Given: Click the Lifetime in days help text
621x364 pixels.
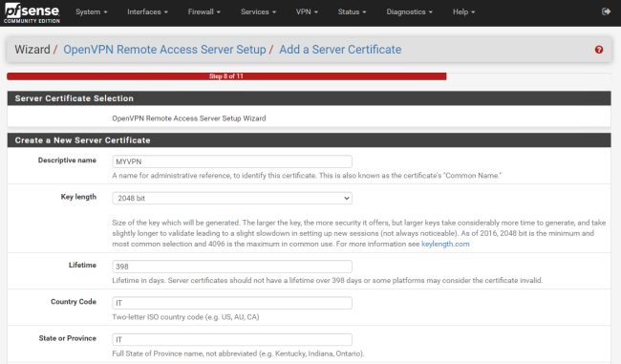Looking at the screenshot, I should [x=327, y=281].
